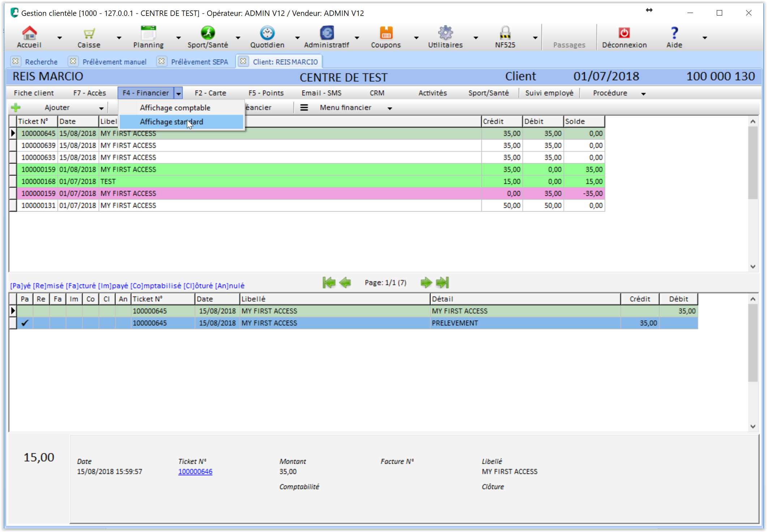
Task: Switch to F2 - Carte tab
Action: point(210,93)
